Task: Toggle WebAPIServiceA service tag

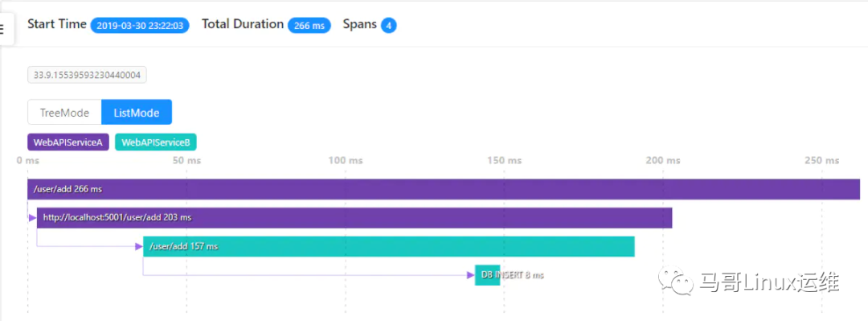Action: 68,142
